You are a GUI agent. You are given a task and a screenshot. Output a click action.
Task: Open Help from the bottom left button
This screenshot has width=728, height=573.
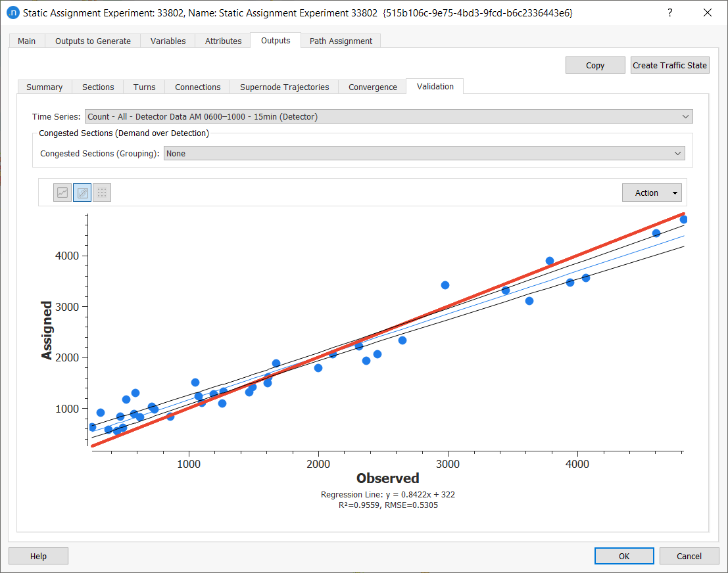[38, 556]
